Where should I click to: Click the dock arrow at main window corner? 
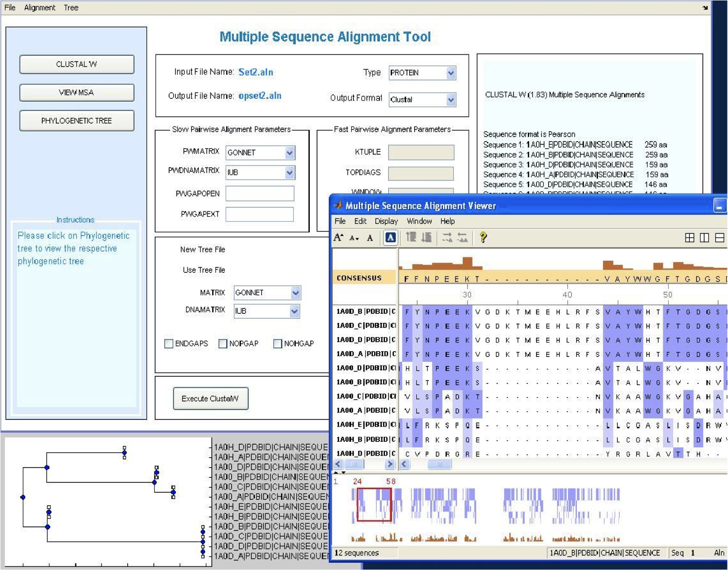point(705,8)
